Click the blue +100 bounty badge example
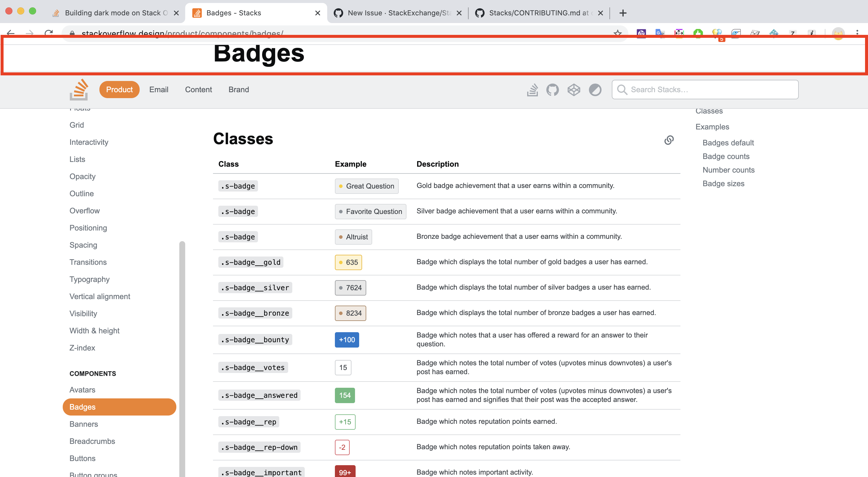This screenshot has height=477, width=868. click(347, 340)
